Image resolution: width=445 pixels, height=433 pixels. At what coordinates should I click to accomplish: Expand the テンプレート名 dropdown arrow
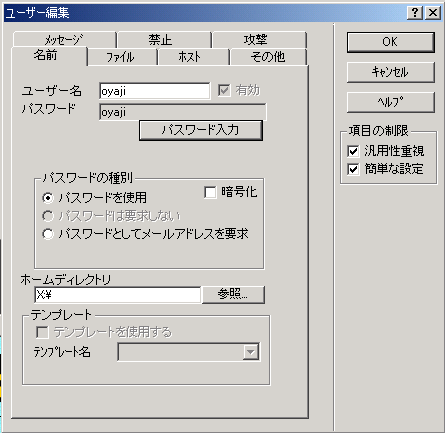250,352
